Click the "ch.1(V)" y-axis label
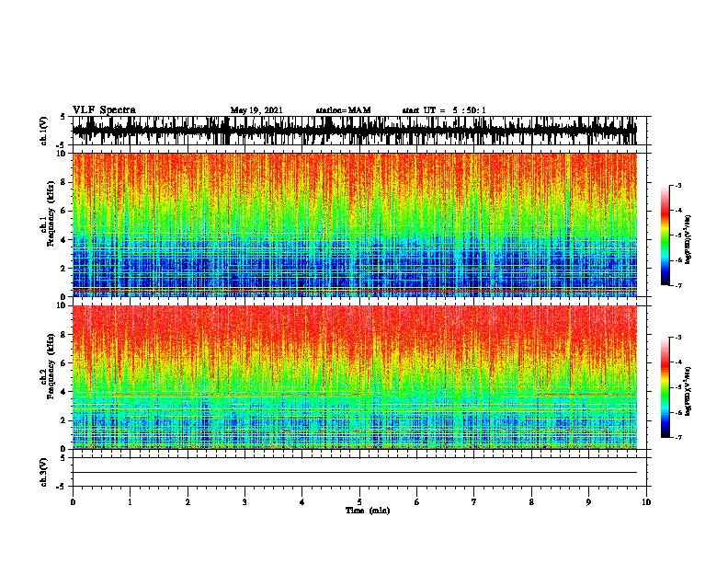This screenshot has width=728, height=563. point(43,131)
